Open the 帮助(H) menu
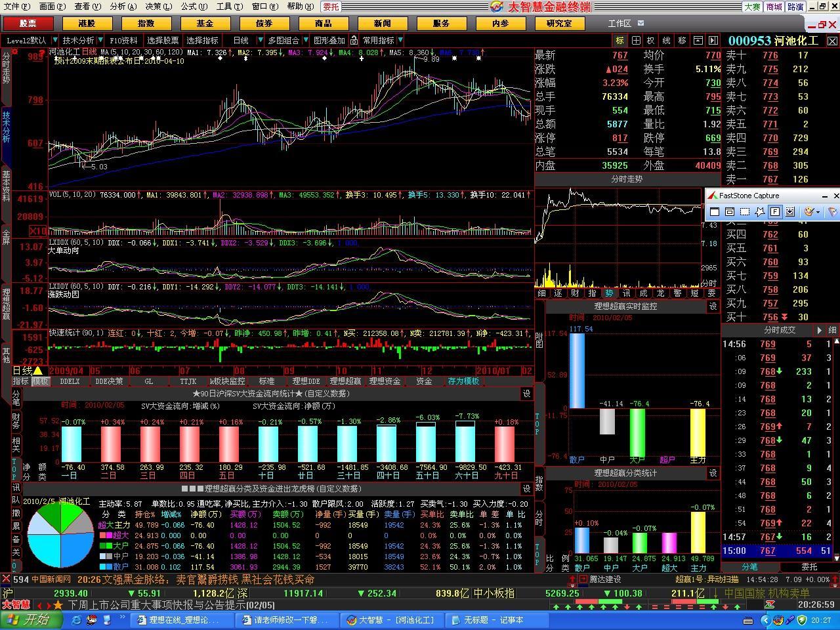 pos(301,7)
